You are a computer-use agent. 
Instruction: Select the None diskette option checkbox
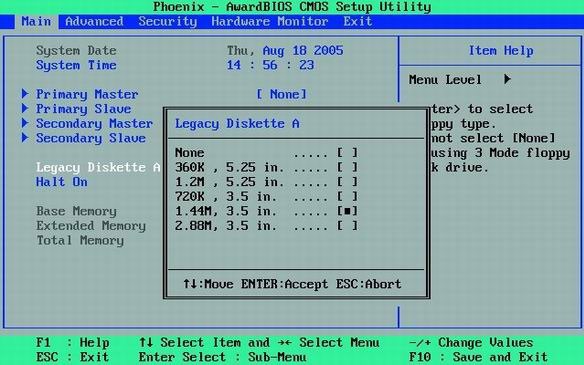coord(347,152)
